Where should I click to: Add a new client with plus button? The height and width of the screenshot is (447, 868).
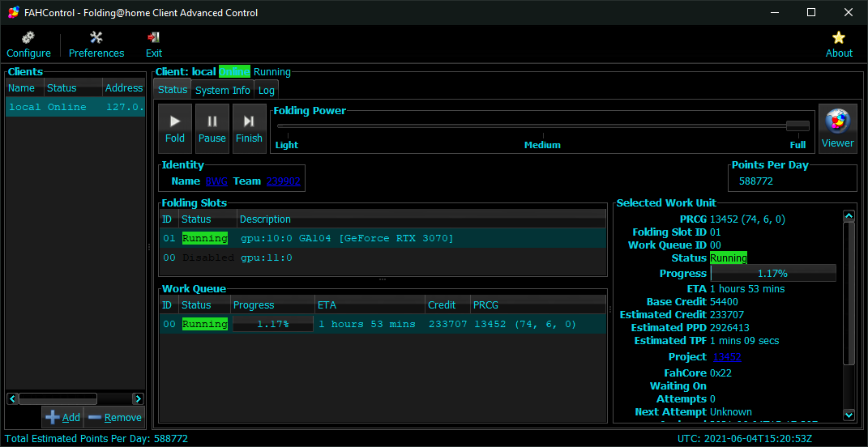62,417
